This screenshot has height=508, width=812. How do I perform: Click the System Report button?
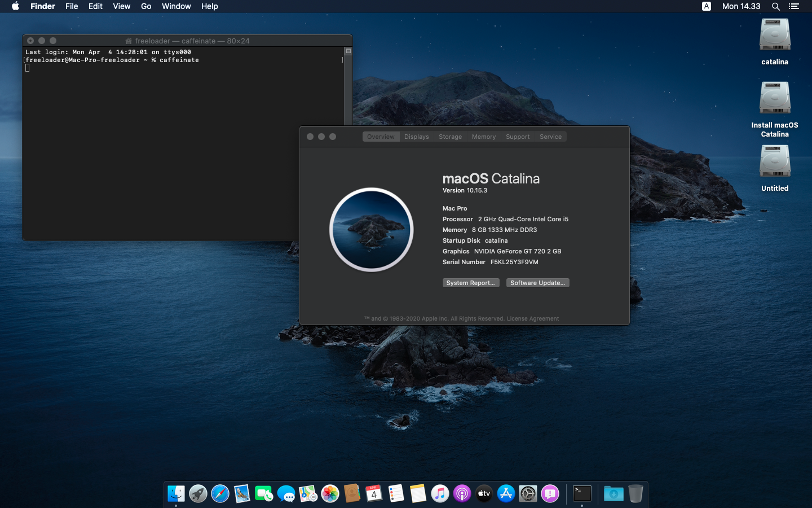point(470,283)
